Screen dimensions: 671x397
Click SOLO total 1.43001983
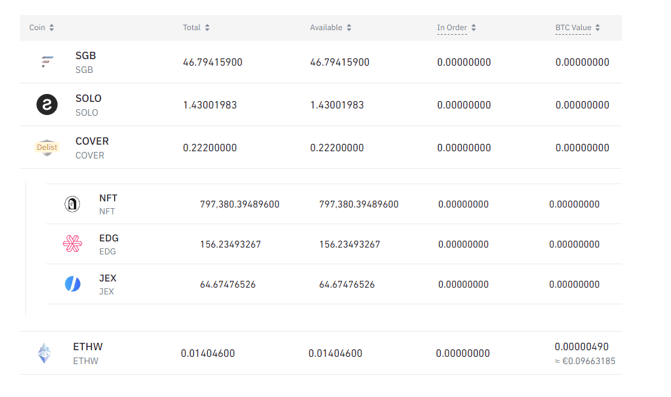(210, 105)
